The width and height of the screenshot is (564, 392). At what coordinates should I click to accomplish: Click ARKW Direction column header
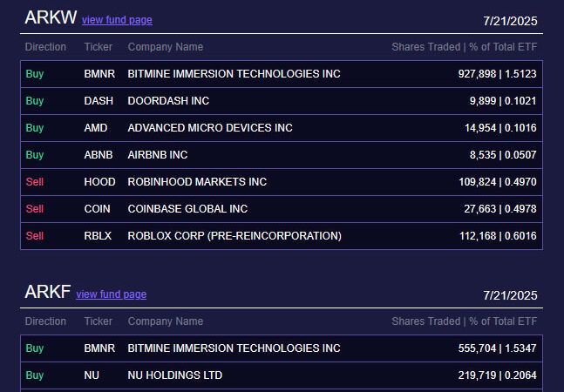click(x=45, y=47)
